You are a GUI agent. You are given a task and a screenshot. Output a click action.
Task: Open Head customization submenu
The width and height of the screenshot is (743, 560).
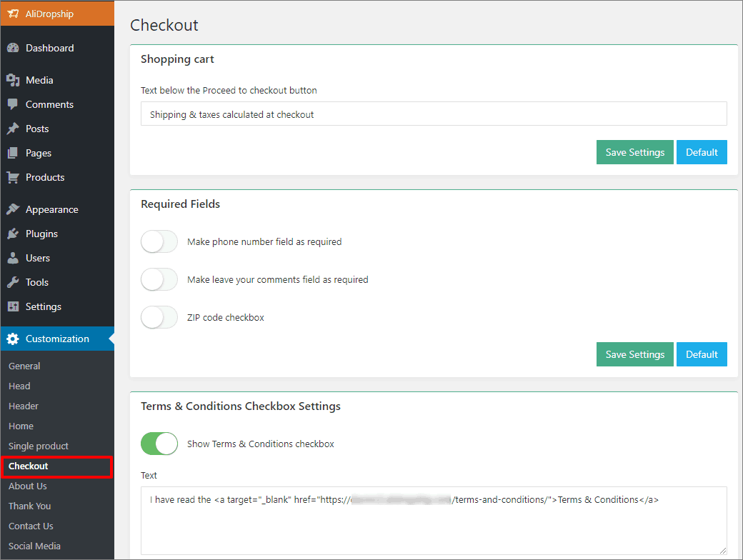[x=19, y=386]
